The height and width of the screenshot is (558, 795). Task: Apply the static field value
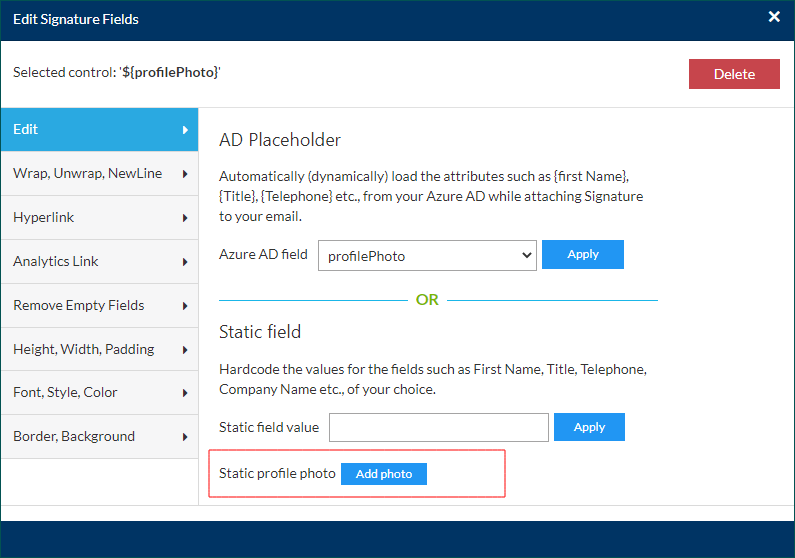[589, 427]
